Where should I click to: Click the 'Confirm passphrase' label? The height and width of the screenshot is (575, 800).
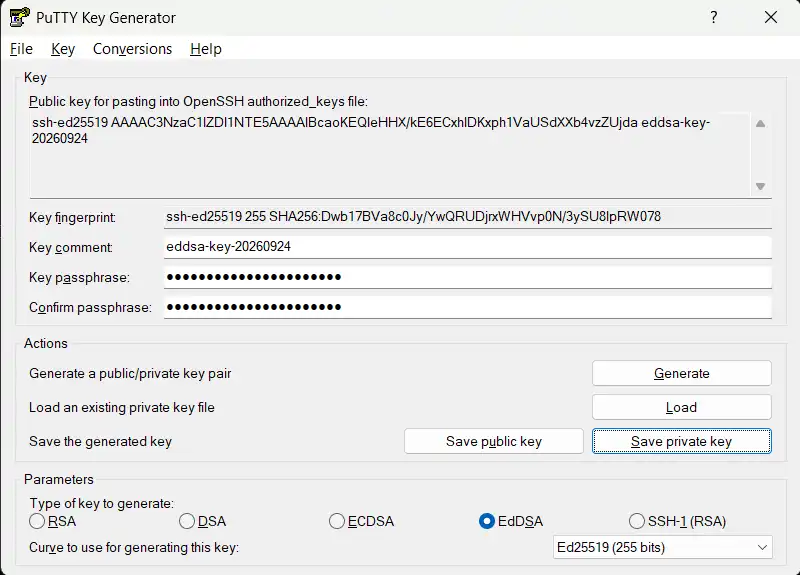click(90, 308)
